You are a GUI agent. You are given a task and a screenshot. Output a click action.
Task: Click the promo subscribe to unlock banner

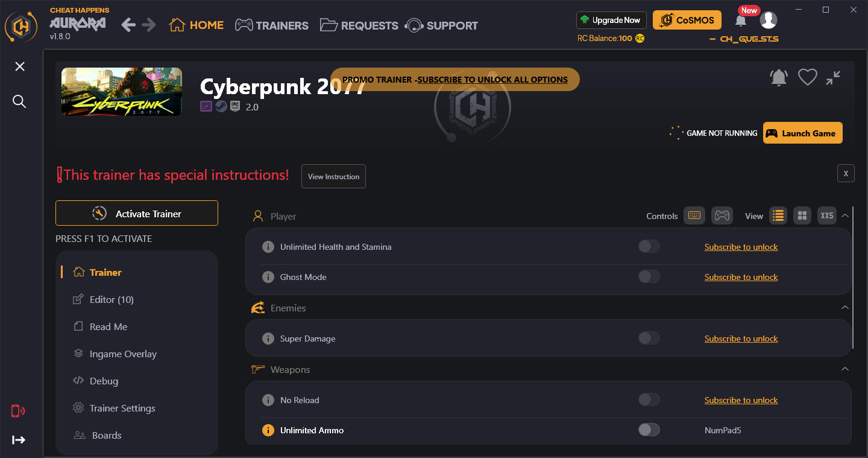pos(455,79)
